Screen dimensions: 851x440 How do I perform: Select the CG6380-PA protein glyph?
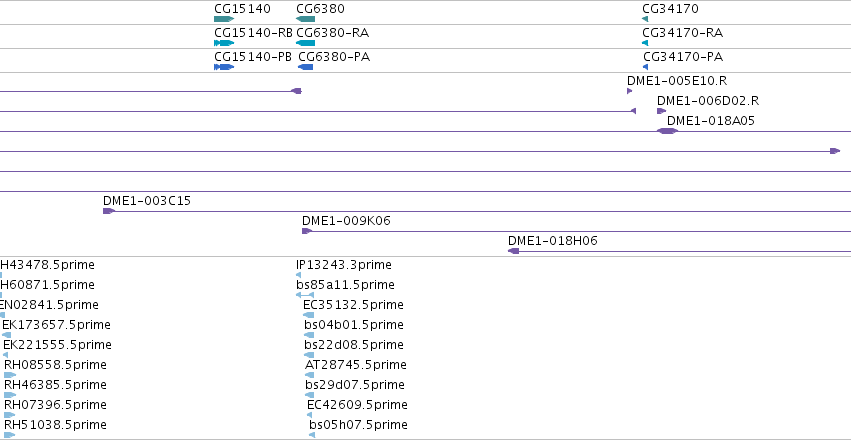tap(306, 67)
